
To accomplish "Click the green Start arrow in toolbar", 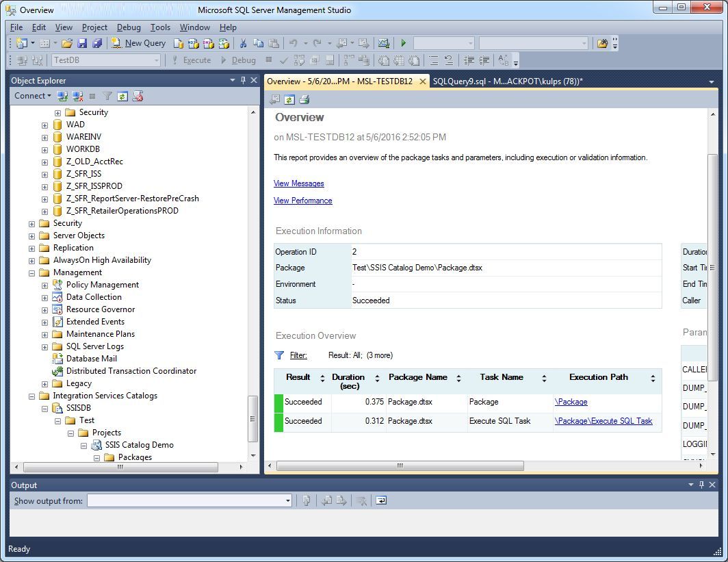I will 404,43.
